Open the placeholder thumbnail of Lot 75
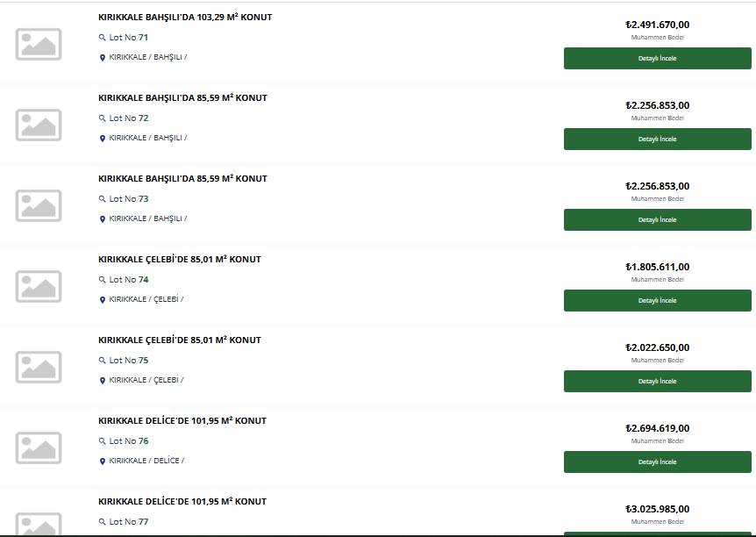Image resolution: width=756 pixels, height=537 pixels. tap(39, 367)
